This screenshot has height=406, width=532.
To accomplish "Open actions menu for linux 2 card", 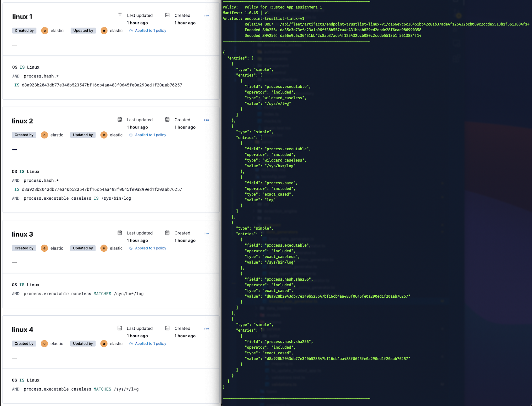I will point(206,120).
